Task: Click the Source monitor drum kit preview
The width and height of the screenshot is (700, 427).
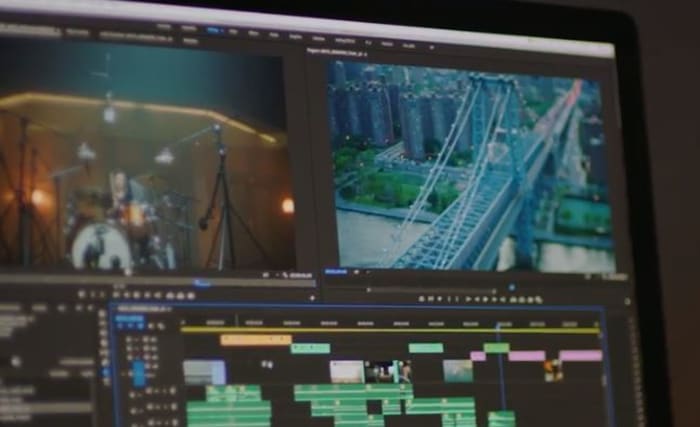Action: pyautogui.click(x=146, y=155)
